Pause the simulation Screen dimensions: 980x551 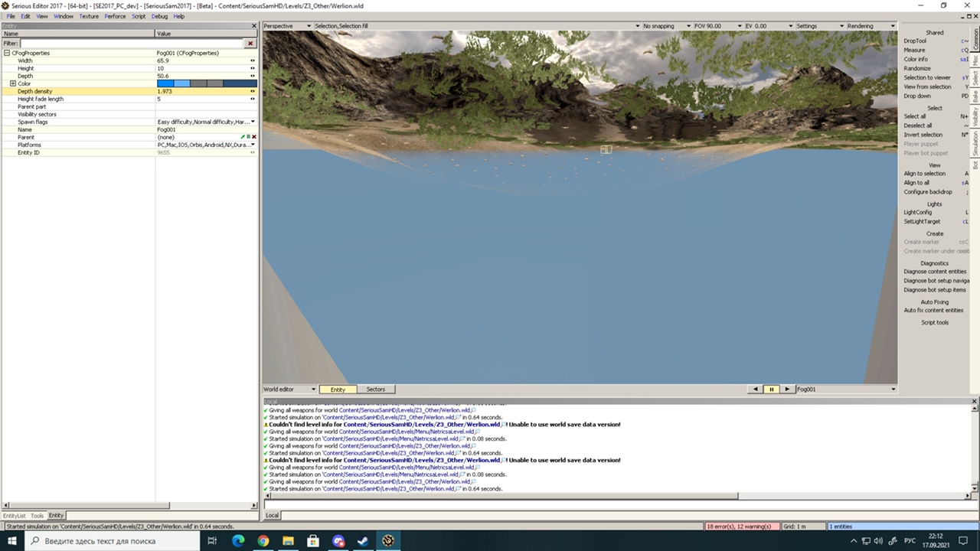tap(771, 390)
